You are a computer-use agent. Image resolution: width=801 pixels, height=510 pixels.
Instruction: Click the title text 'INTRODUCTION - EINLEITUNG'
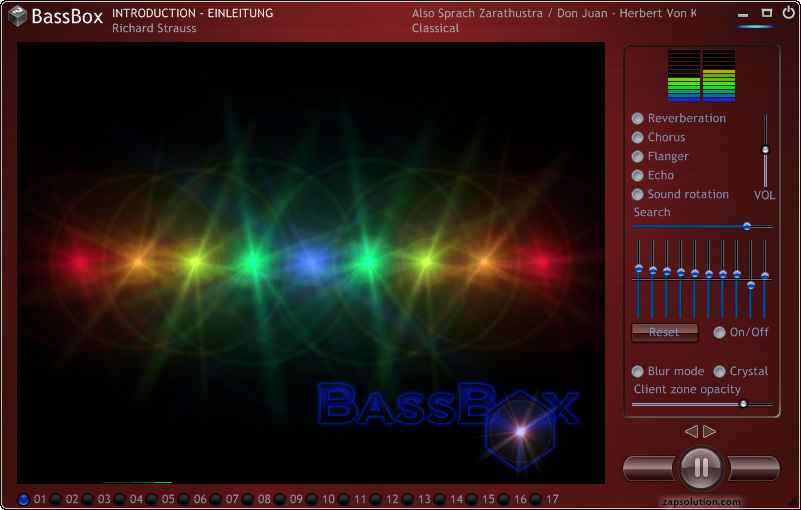click(x=193, y=13)
